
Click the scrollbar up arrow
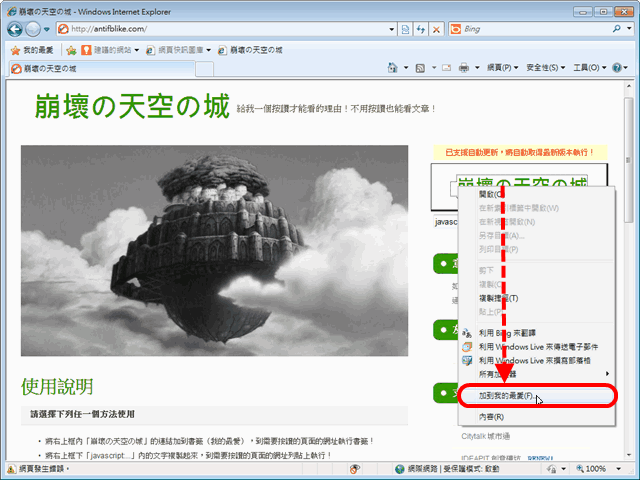click(x=628, y=86)
